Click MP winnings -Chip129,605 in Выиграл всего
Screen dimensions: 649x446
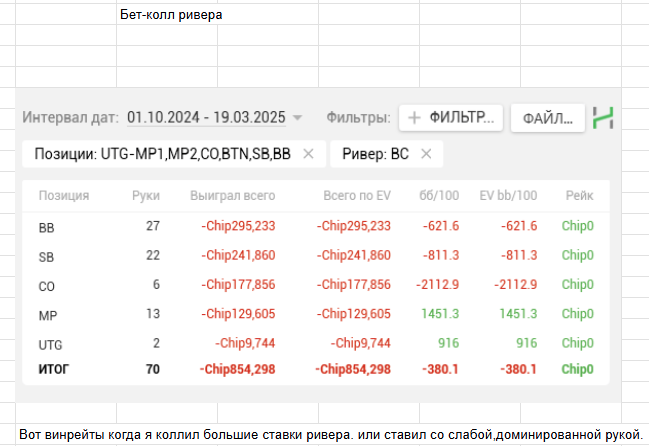238,314
